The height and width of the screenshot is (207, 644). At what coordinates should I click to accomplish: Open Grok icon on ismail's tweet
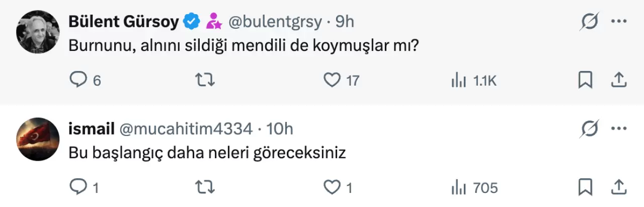(x=589, y=129)
